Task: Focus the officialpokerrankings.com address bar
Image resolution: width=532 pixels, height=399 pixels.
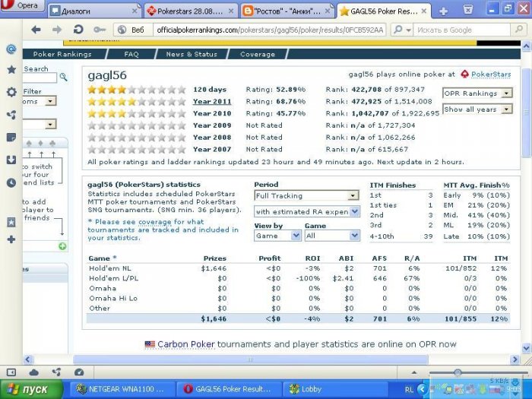Action: pyautogui.click(x=270, y=30)
